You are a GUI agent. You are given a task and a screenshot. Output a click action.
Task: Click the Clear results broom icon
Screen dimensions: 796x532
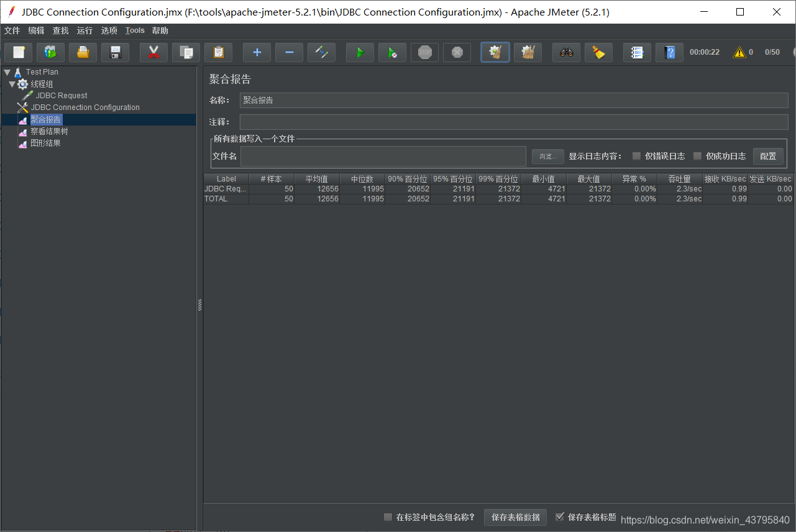495,52
